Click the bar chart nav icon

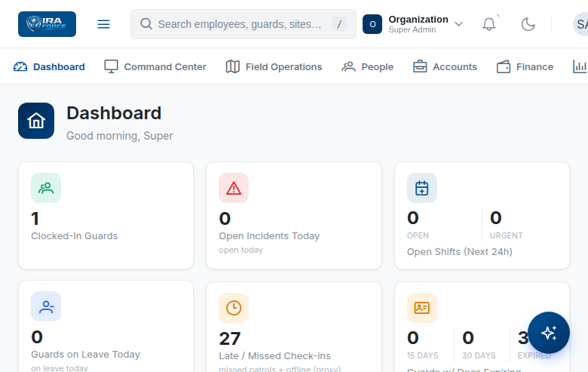pyautogui.click(x=580, y=66)
